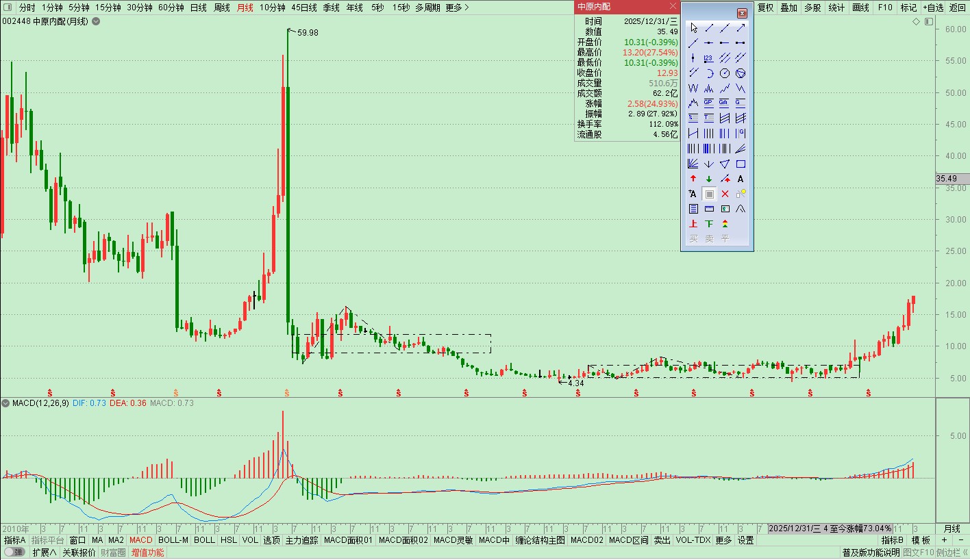This screenshot has width=970, height=560.
Task: Select the circle drawing tool
Action: (725, 73)
